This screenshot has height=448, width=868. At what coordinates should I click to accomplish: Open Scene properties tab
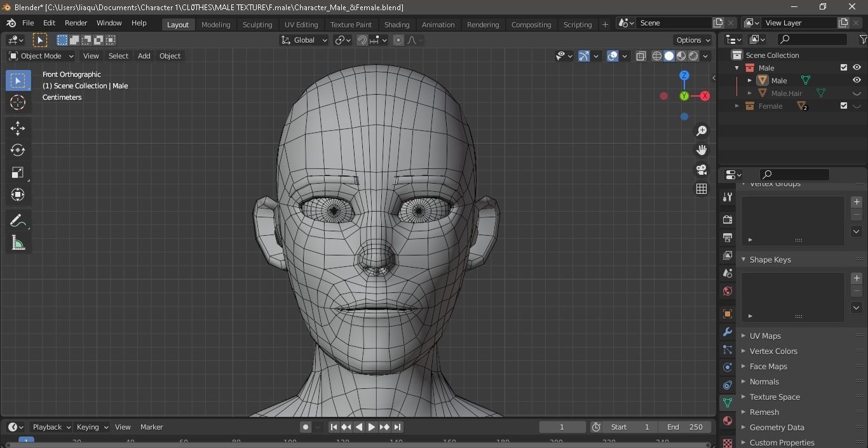[x=728, y=273]
